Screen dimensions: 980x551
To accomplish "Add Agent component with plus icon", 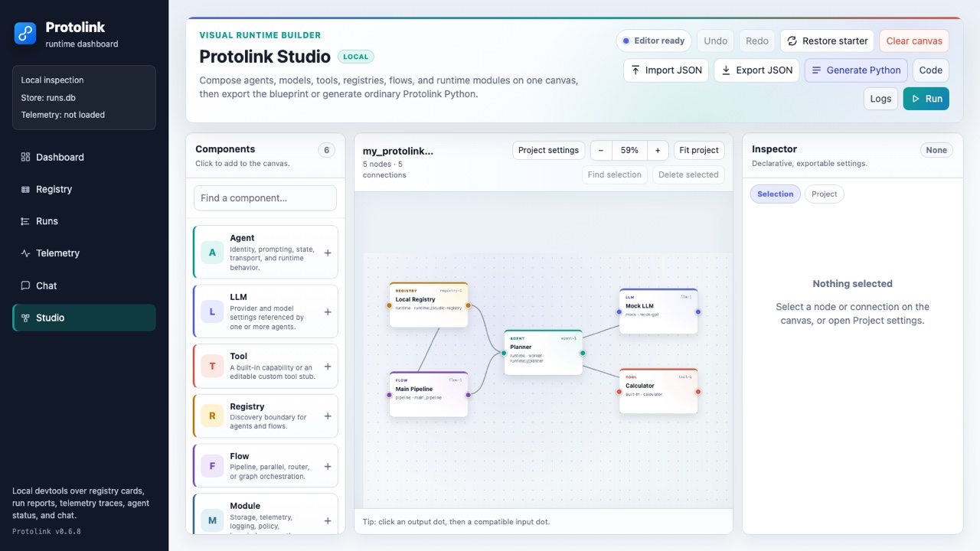I will coord(328,253).
